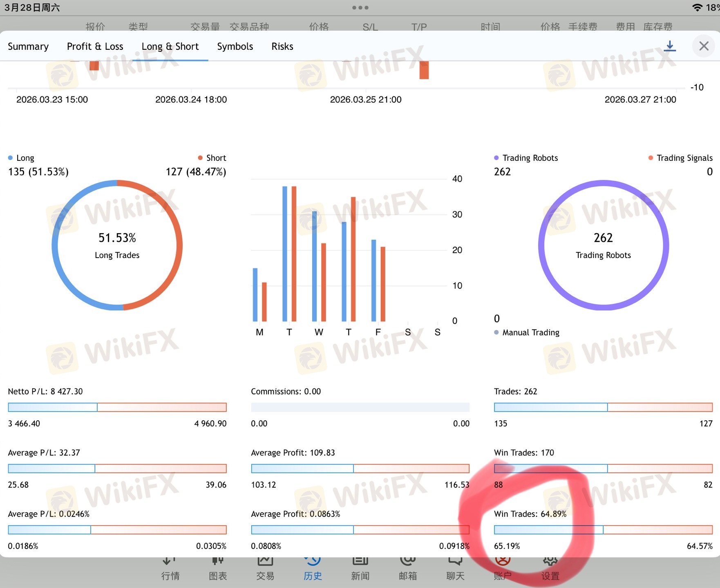Tap the Commissions bar
Image resolution: width=720 pixels, height=588 pixels.
tap(360, 407)
